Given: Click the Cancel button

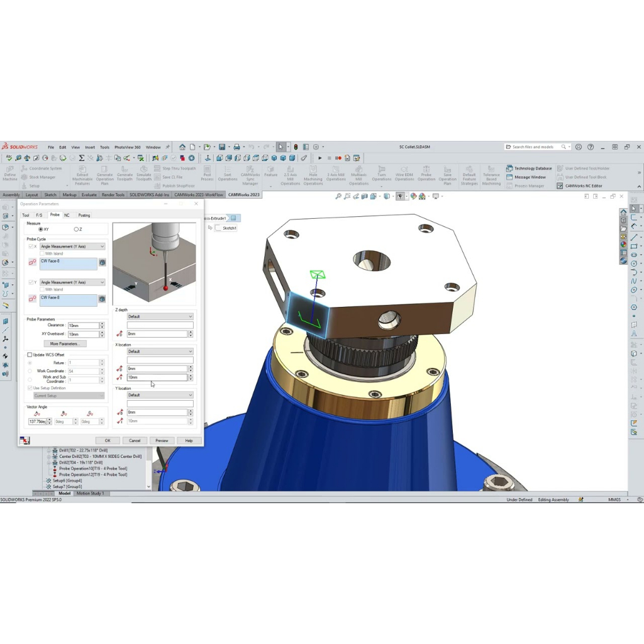Looking at the screenshot, I should coord(135,441).
